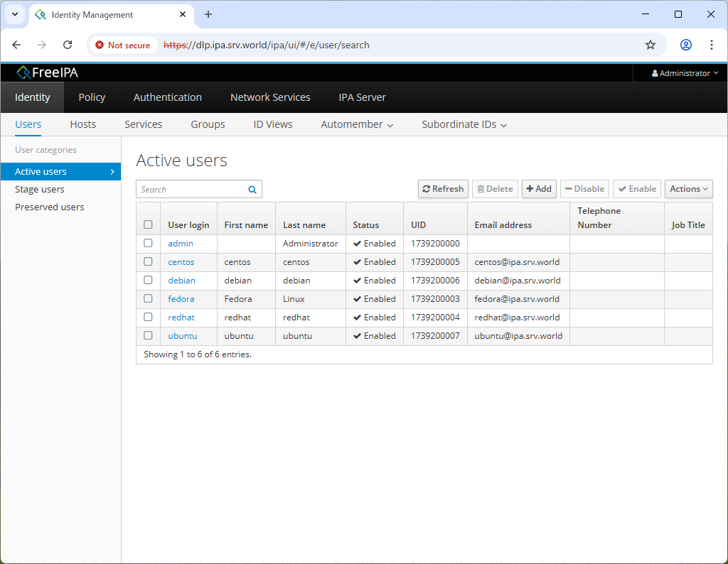Switch to the Policy tab
The image size is (728, 564).
point(92,97)
